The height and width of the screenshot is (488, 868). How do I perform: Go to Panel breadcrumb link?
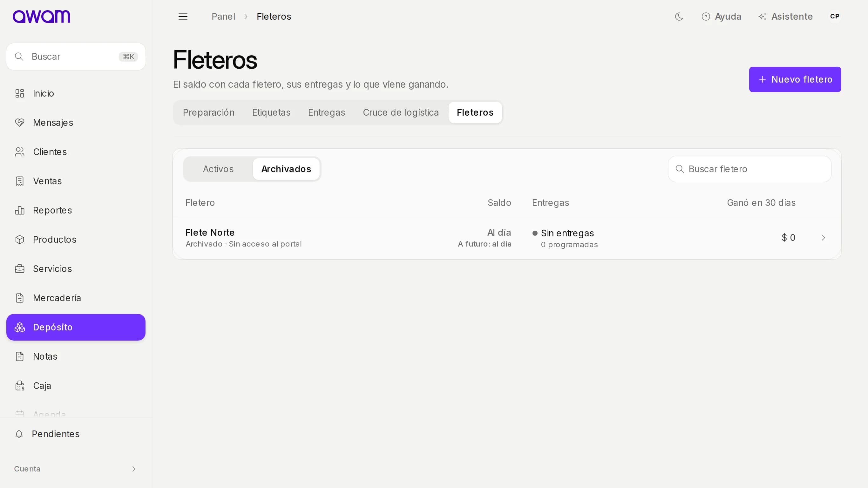tap(223, 17)
